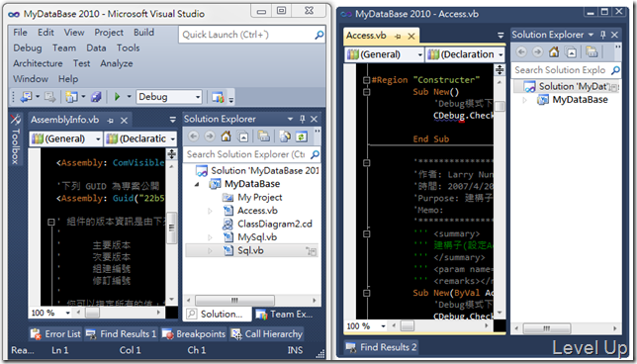Click the Navigate Backward toolbar icon
This screenshot has height=364, width=637.
coord(26,97)
